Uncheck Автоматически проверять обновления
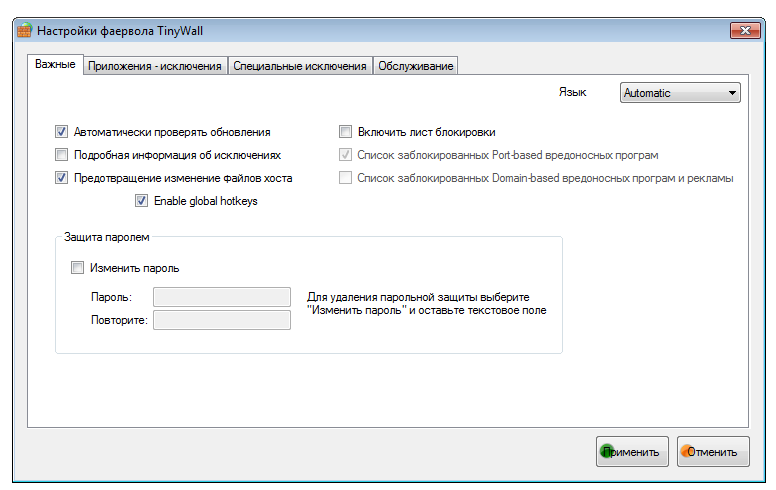 pyautogui.click(x=61, y=132)
